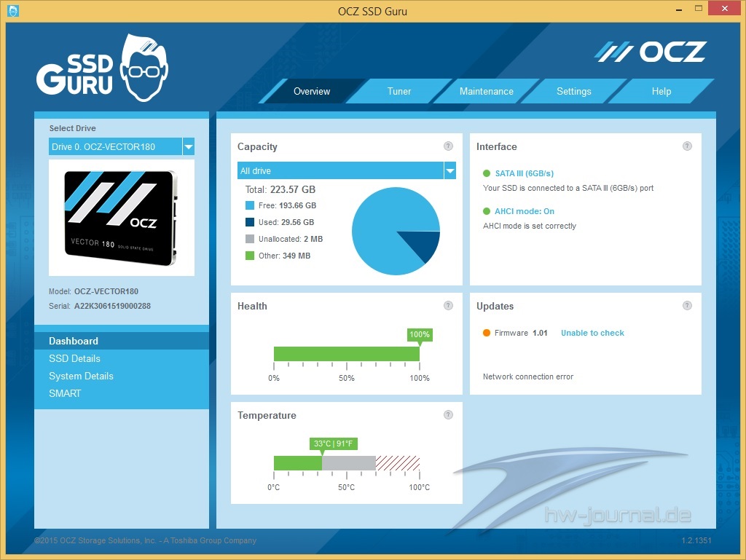Open the Help tab
This screenshot has height=560, width=746.
click(x=661, y=92)
